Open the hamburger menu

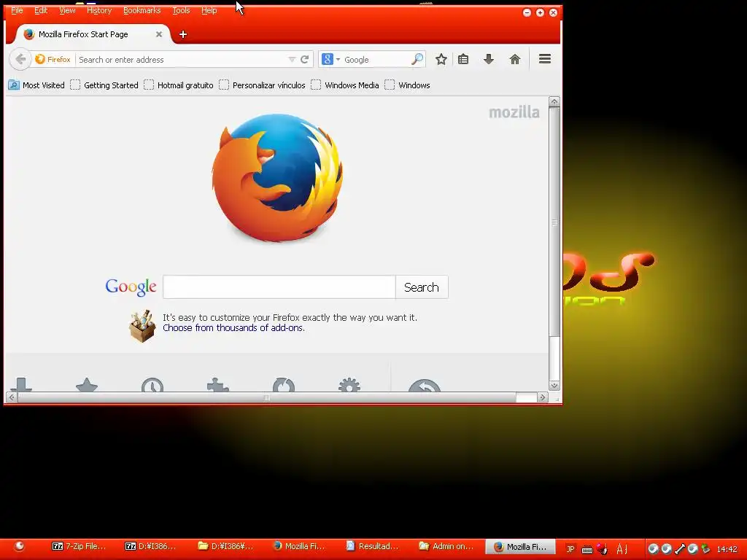pyautogui.click(x=545, y=58)
